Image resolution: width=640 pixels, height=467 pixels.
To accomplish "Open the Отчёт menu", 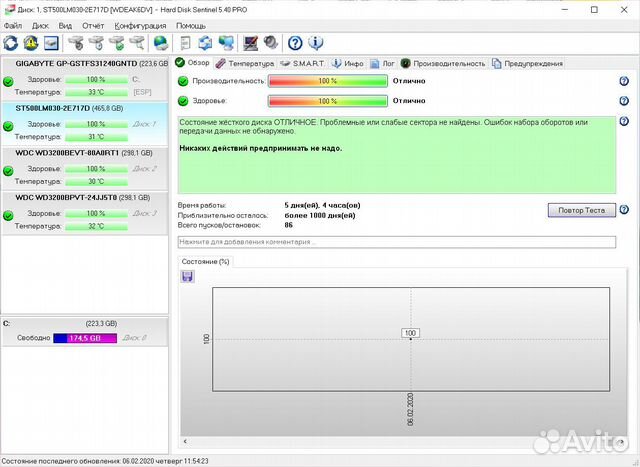I will coord(93,25).
